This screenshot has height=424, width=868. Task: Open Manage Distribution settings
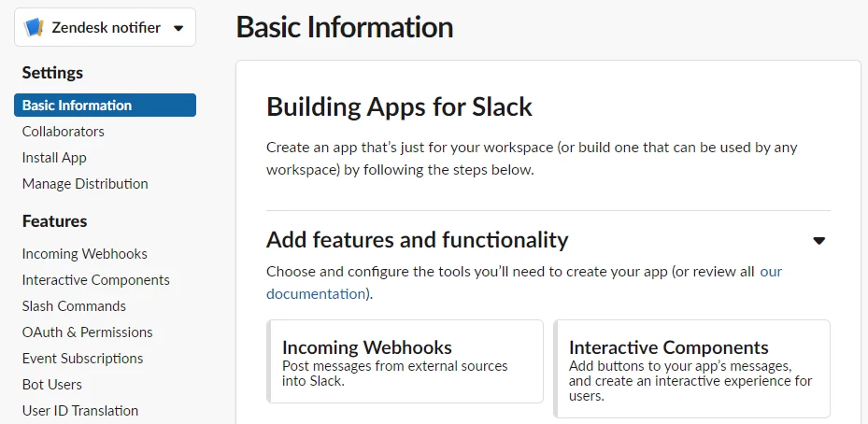click(85, 184)
